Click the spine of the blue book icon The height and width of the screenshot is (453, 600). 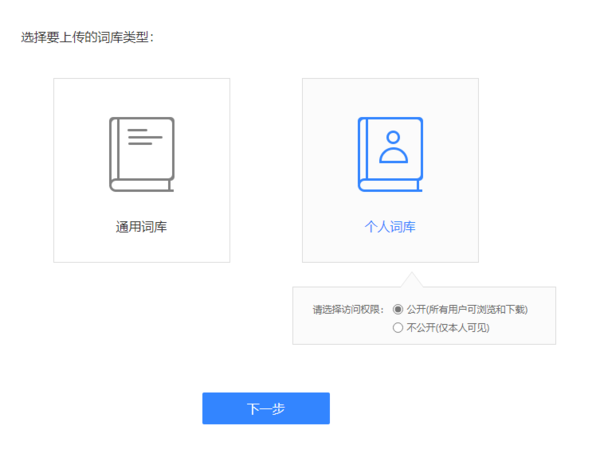(x=363, y=150)
